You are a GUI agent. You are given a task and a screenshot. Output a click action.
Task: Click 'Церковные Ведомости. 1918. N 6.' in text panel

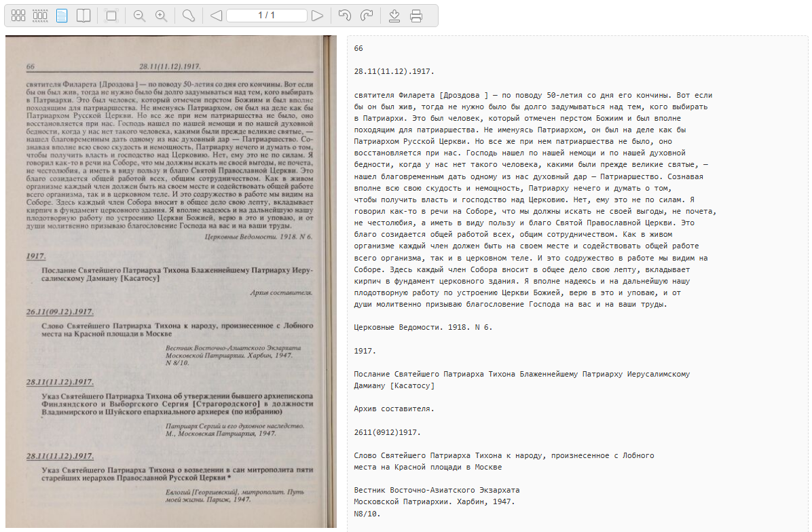pyautogui.click(x=423, y=327)
